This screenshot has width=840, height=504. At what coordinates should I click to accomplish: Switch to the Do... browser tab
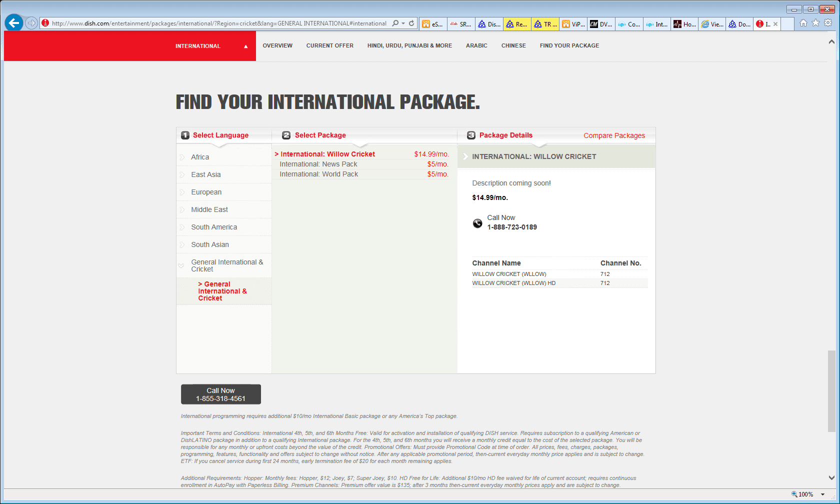click(740, 24)
